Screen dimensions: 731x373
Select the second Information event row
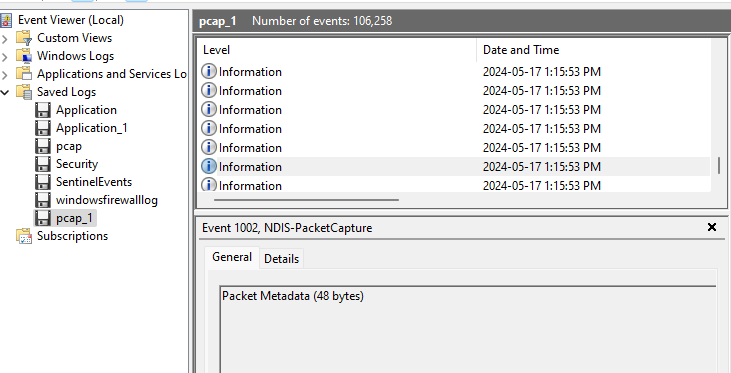point(455,90)
